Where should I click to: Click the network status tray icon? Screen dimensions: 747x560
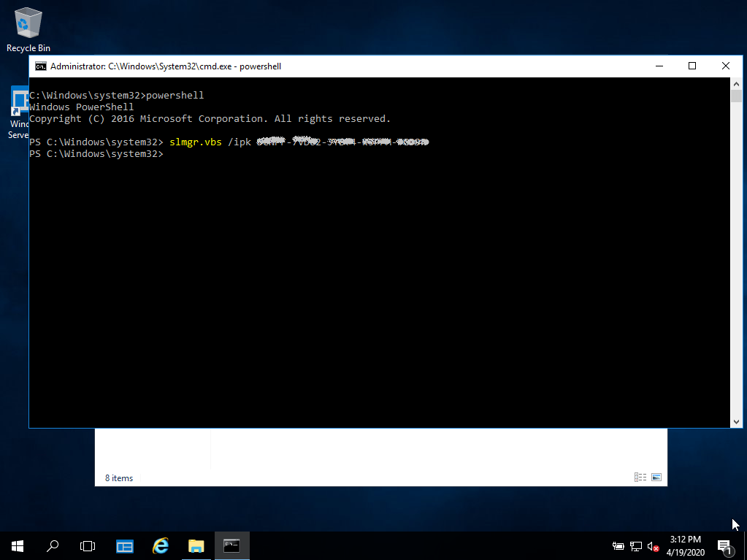coord(636,545)
